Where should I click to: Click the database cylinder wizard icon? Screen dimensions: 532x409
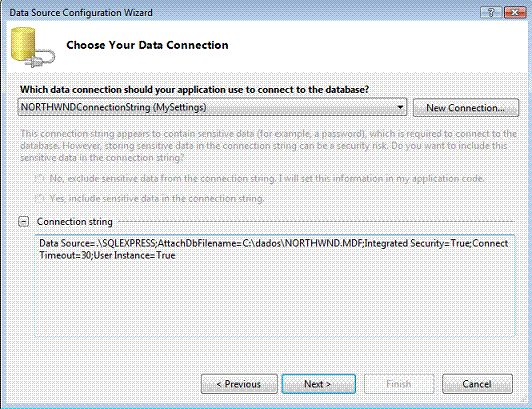[x=33, y=47]
